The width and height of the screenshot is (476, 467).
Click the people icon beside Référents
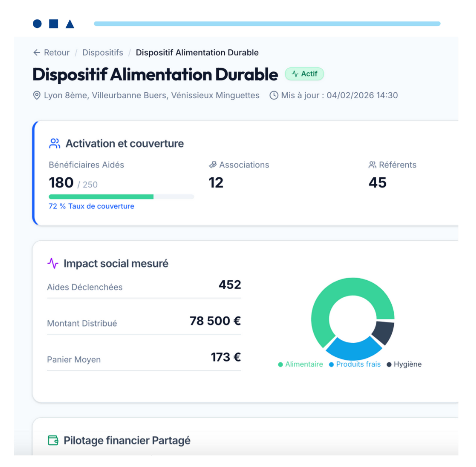[372, 165]
